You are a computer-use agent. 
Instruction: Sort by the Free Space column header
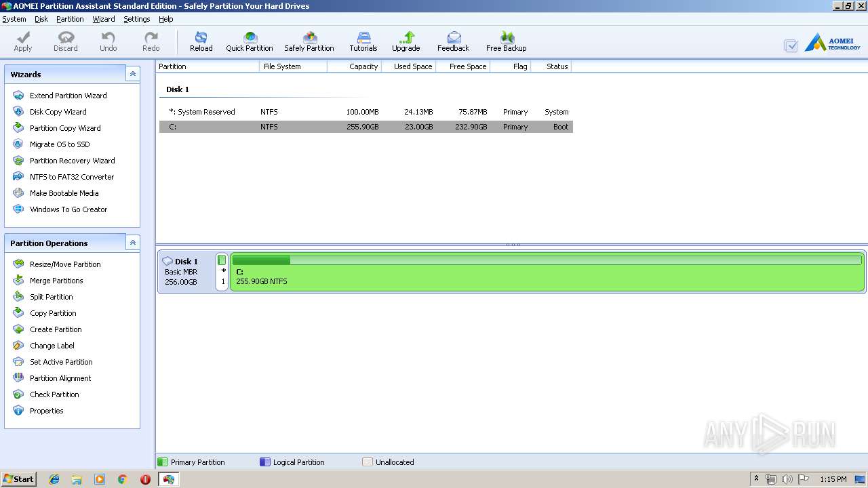point(462,66)
